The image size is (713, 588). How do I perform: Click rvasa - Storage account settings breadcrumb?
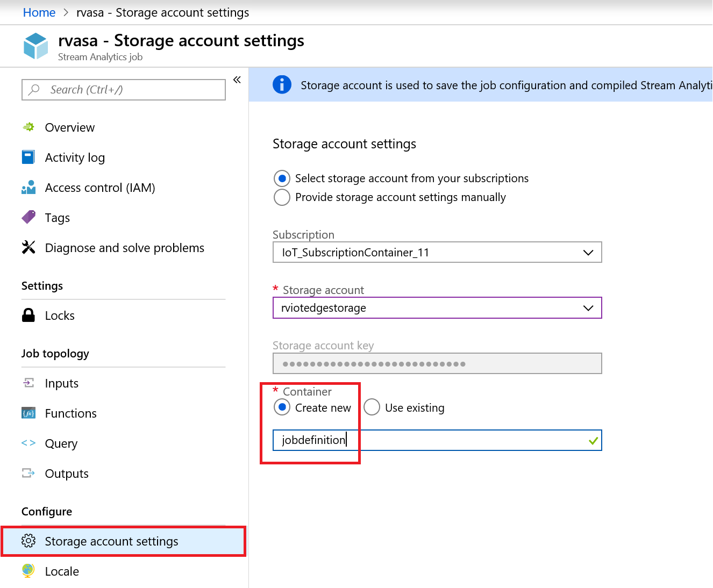[163, 12]
